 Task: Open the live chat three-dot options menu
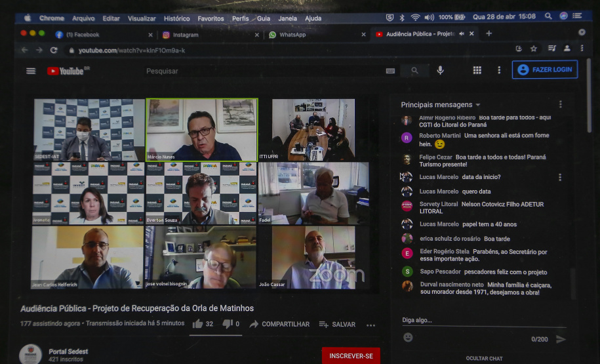[560, 104]
